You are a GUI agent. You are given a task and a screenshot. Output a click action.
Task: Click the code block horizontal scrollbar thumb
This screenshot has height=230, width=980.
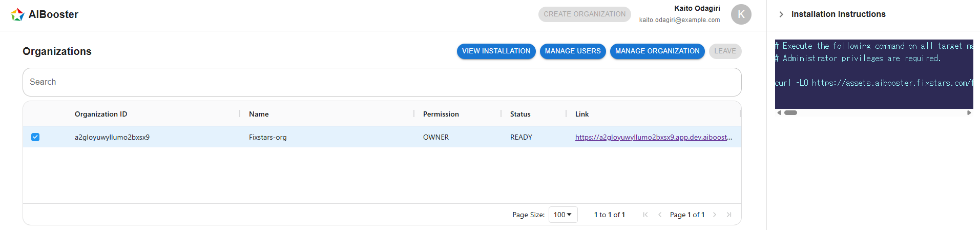point(791,113)
